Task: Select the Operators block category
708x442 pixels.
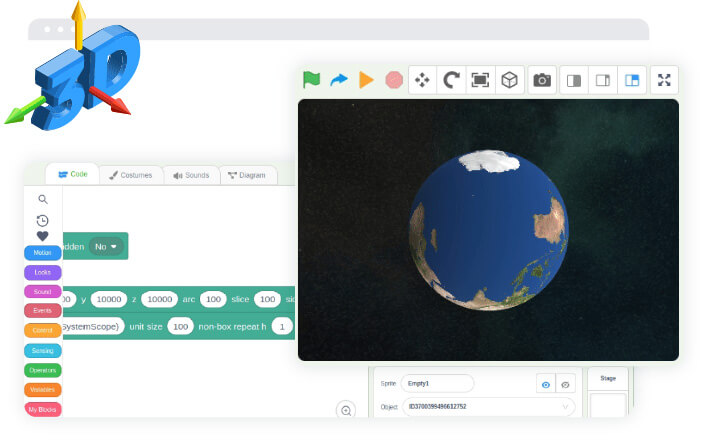Action: click(43, 370)
